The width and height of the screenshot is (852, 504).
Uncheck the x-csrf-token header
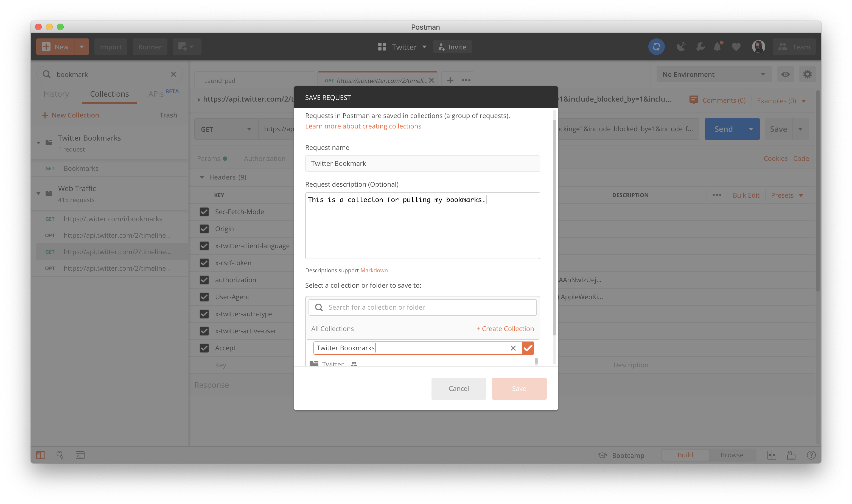pyautogui.click(x=204, y=262)
